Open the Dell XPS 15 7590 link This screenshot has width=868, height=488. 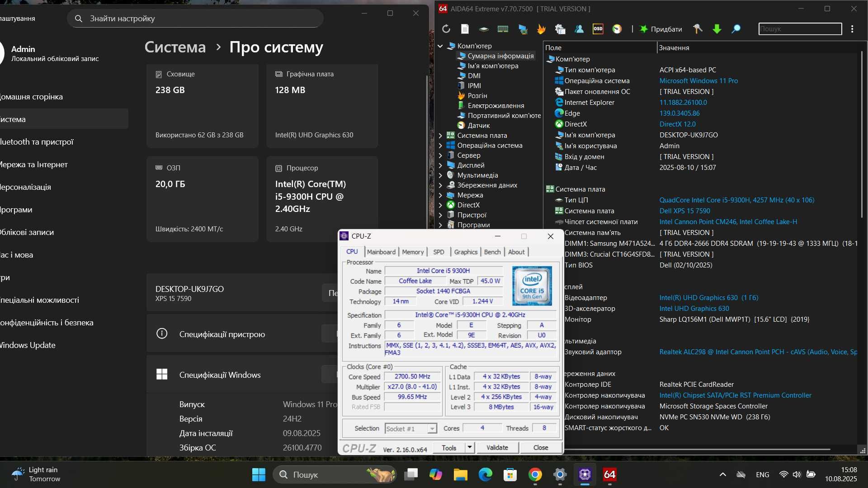[x=684, y=211]
